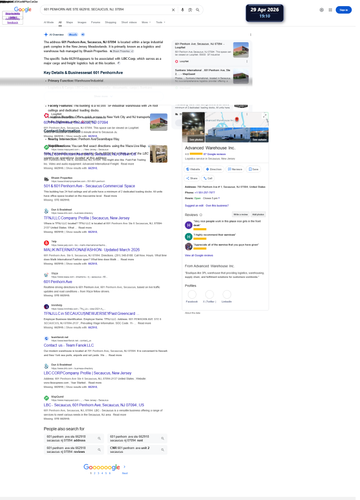Open the Facebook profile icon
Viewport: 360px width, 500px height.
coord(192,294)
